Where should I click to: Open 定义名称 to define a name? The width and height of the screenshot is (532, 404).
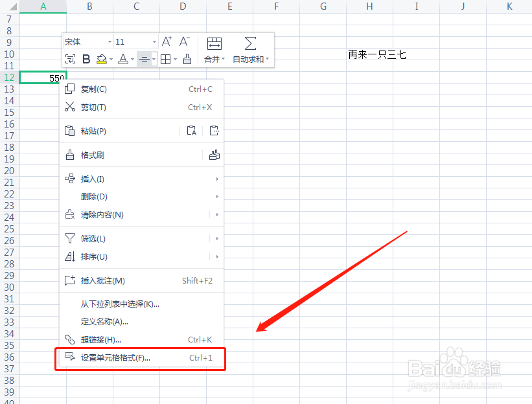pos(104,322)
